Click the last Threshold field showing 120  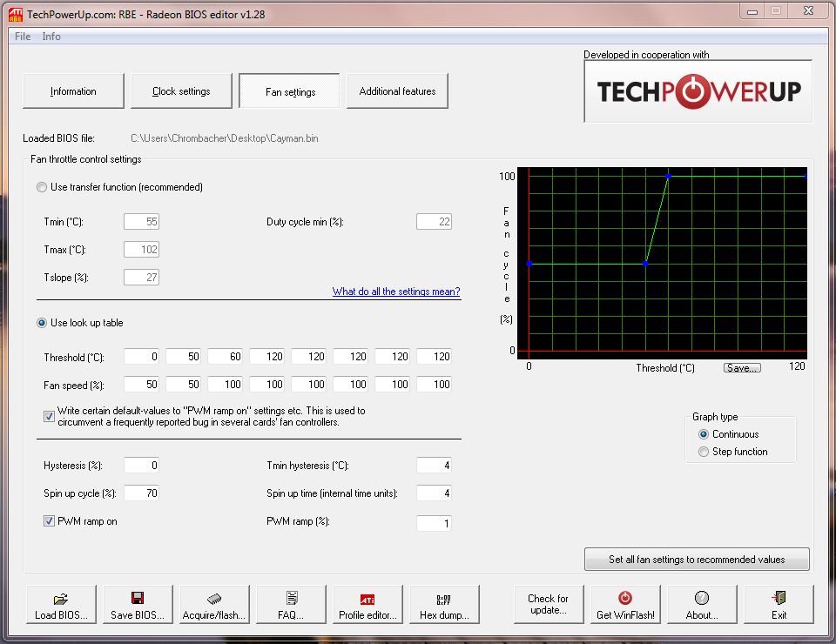pos(434,356)
